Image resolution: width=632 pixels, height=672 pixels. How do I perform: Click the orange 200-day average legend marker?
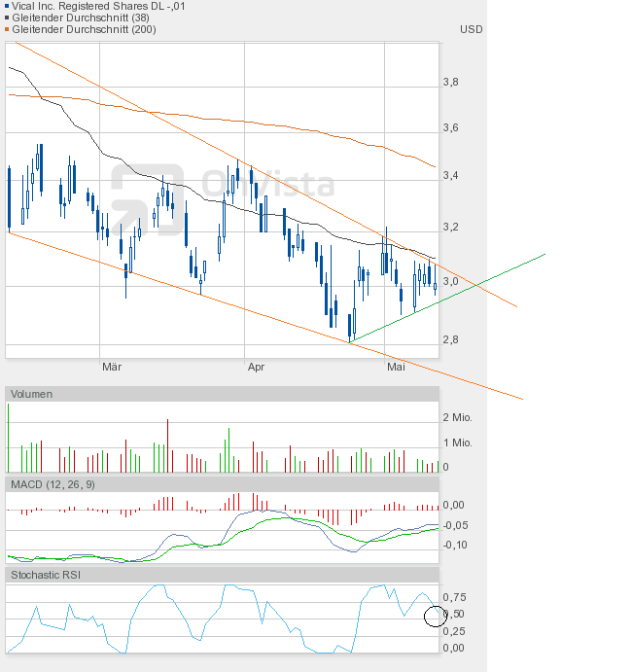[x=8, y=30]
